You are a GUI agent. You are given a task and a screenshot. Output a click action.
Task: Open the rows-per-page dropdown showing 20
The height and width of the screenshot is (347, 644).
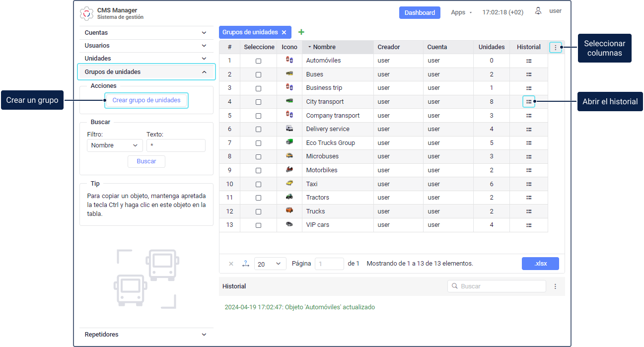(270, 264)
